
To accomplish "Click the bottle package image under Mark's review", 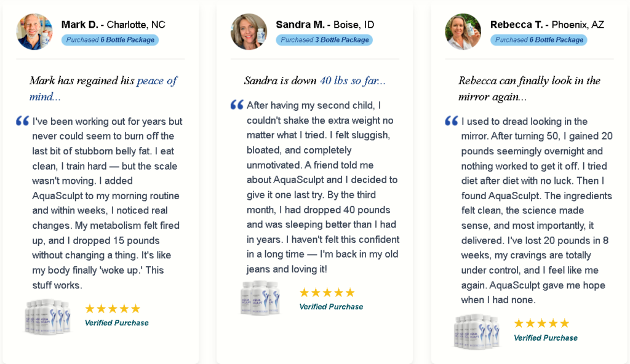I will click(48, 316).
